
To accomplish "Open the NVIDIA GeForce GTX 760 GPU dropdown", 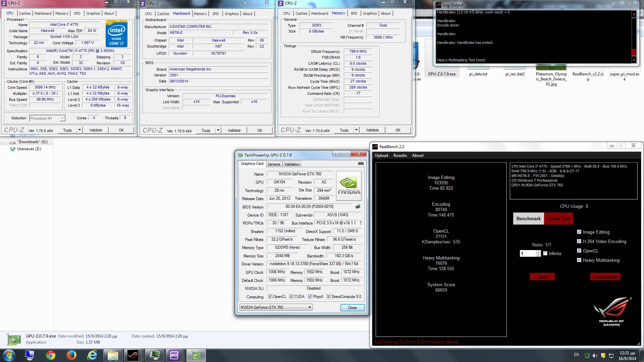I will pyautogui.click(x=276, y=307).
